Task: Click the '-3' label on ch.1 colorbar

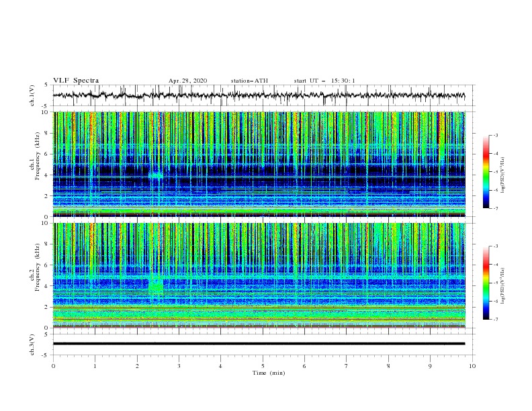Action: (496, 135)
